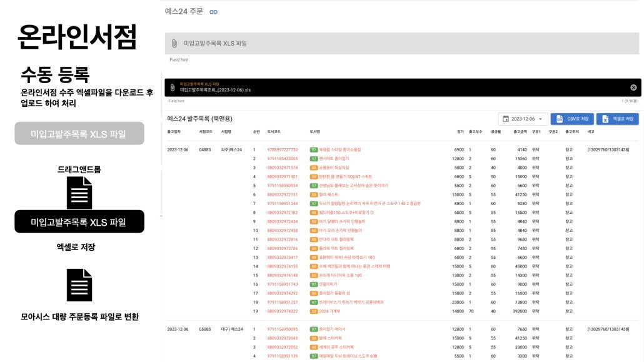Viewport: 644px width, 362px height.
Task: Open book code 9788997227730 link
Action: pyautogui.click(x=283, y=150)
